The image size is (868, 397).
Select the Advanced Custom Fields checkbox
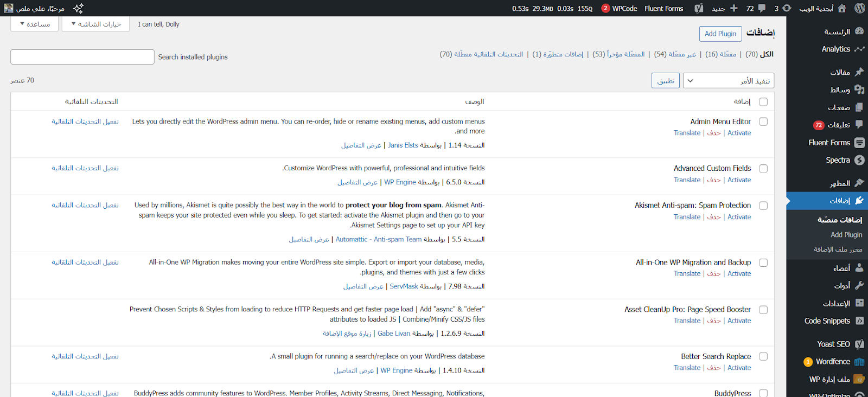(763, 169)
